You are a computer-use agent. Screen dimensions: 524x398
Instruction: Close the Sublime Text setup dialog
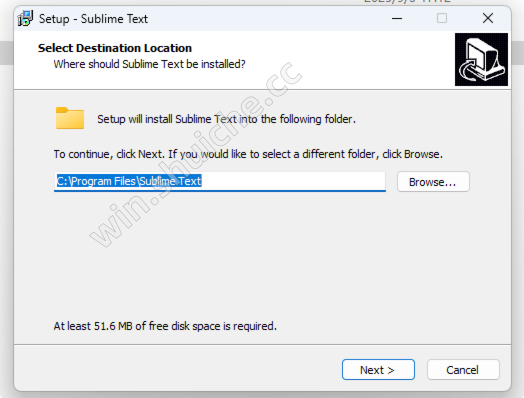[488, 18]
